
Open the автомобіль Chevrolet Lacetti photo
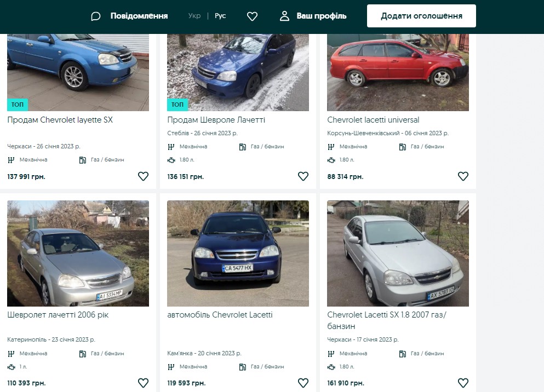pyautogui.click(x=238, y=253)
